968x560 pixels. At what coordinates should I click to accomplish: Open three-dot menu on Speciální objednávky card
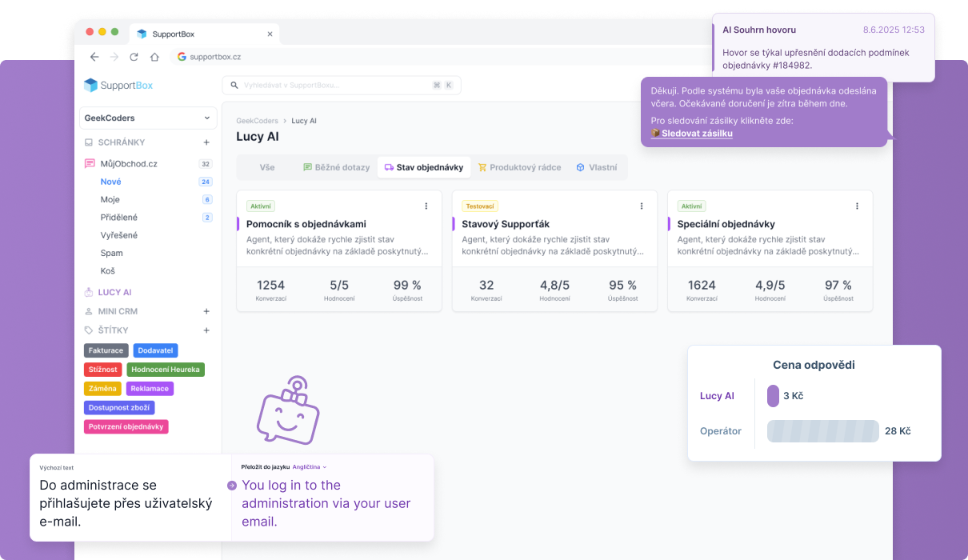coord(857,206)
